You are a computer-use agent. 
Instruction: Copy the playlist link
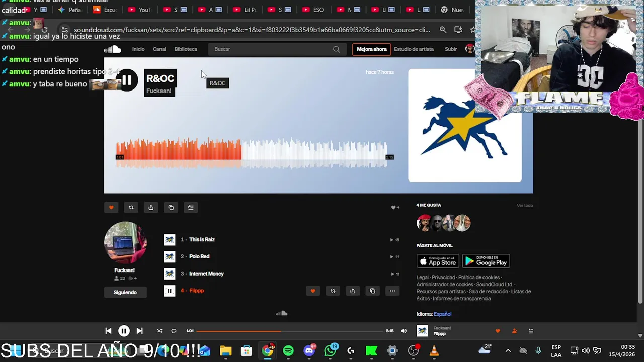[x=171, y=207]
